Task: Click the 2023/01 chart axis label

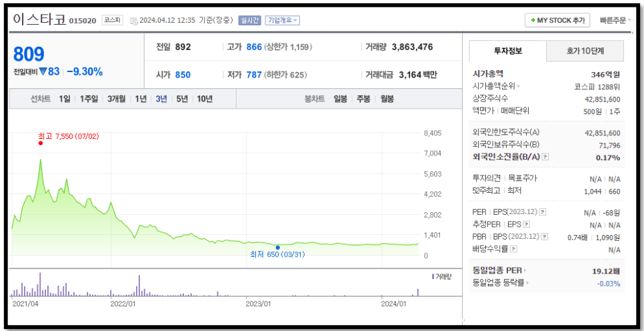Action: pos(259,304)
